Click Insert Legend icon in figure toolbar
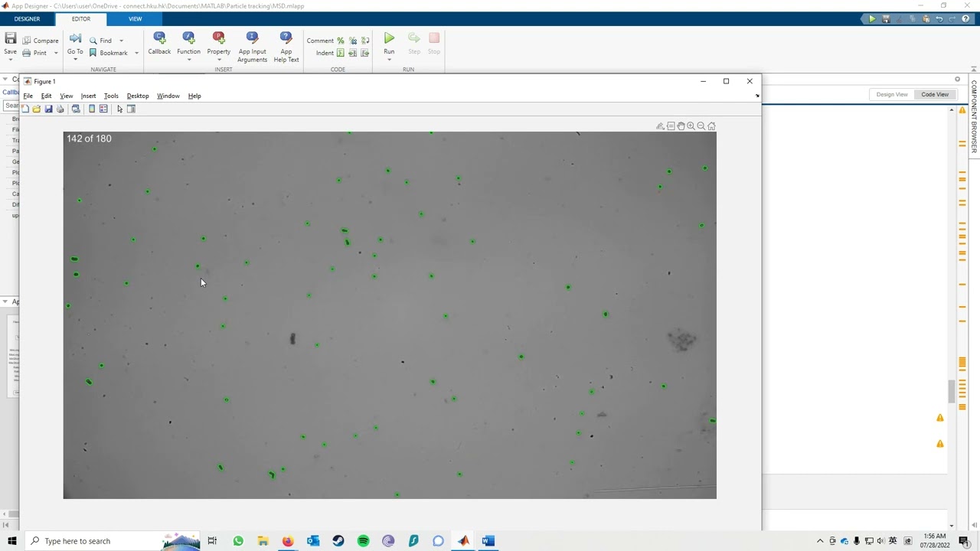980x551 pixels. 103,109
